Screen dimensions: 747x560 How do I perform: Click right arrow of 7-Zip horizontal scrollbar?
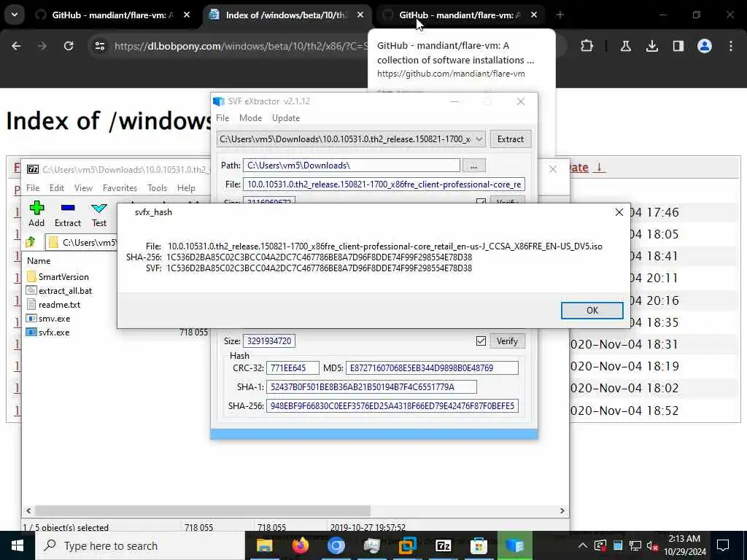tap(562, 510)
